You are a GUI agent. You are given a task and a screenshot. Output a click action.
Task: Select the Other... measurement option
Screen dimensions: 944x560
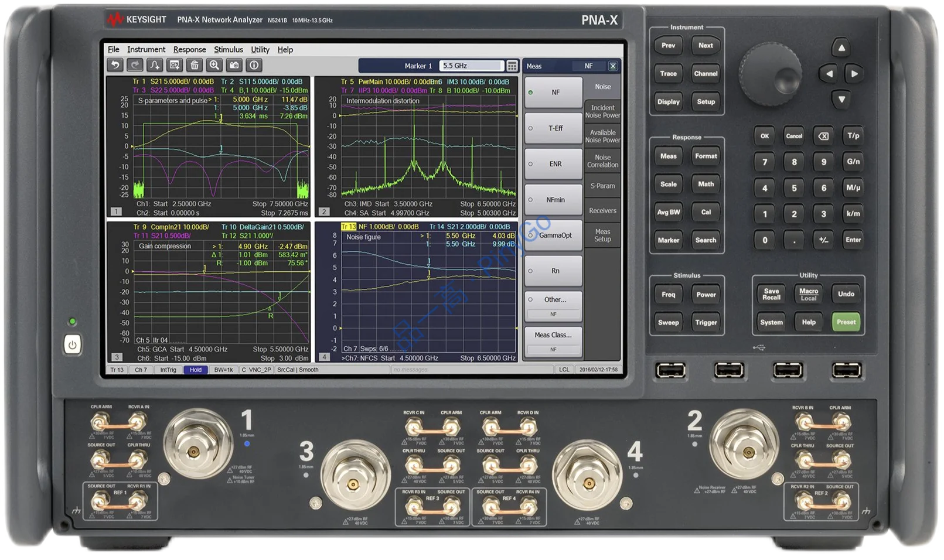click(x=553, y=306)
